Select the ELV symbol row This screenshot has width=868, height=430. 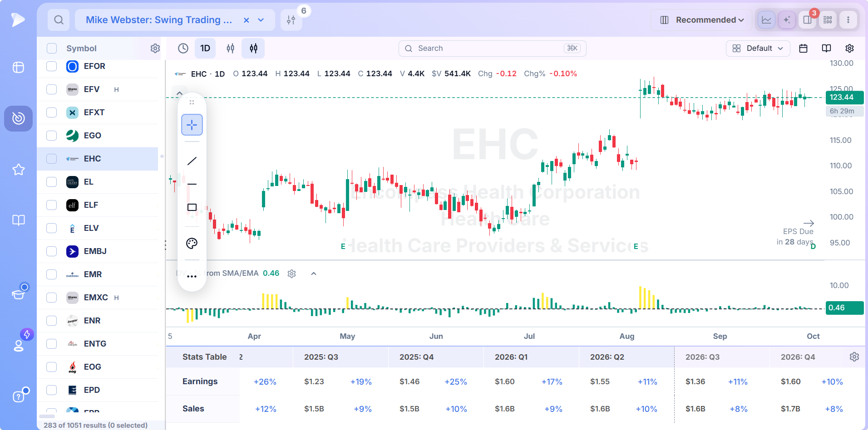click(98, 228)
